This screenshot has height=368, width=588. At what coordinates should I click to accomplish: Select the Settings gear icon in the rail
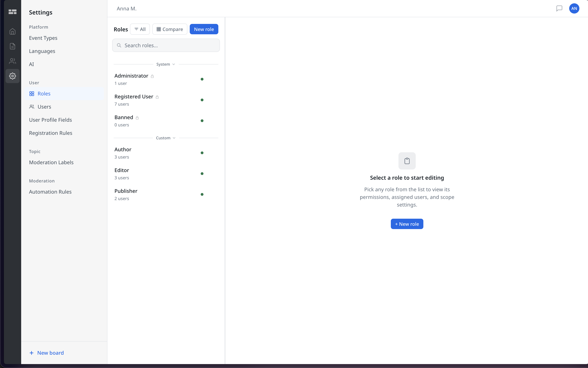click(x=12, y=76)
